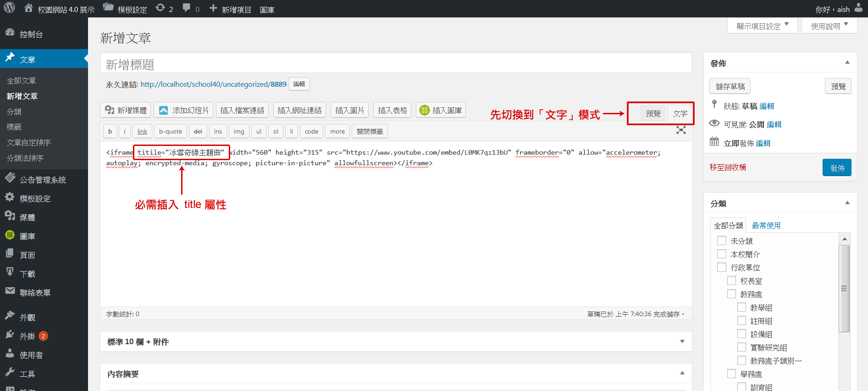Tick the 教學組 category checkbox
The image size is (868, 391).
click(742, 307)
